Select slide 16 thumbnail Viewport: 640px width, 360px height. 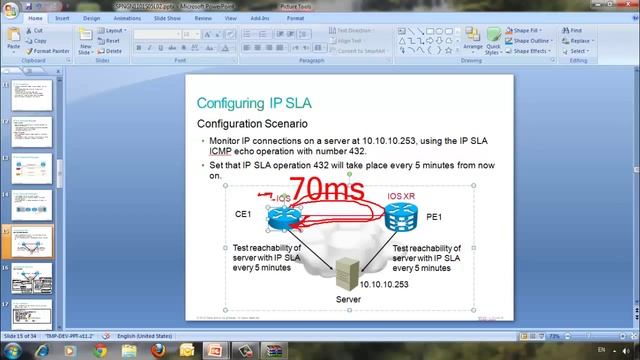(32, 279)
